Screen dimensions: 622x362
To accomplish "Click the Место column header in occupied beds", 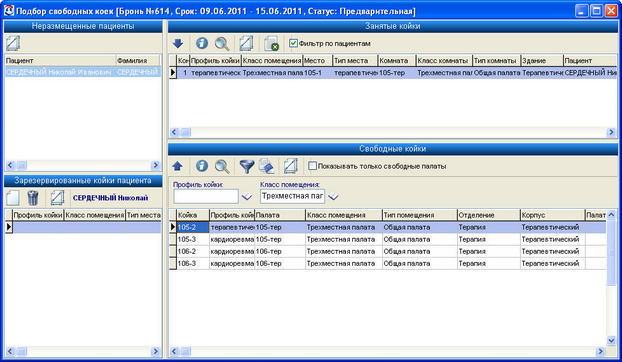I will click(x=318, y=61).
